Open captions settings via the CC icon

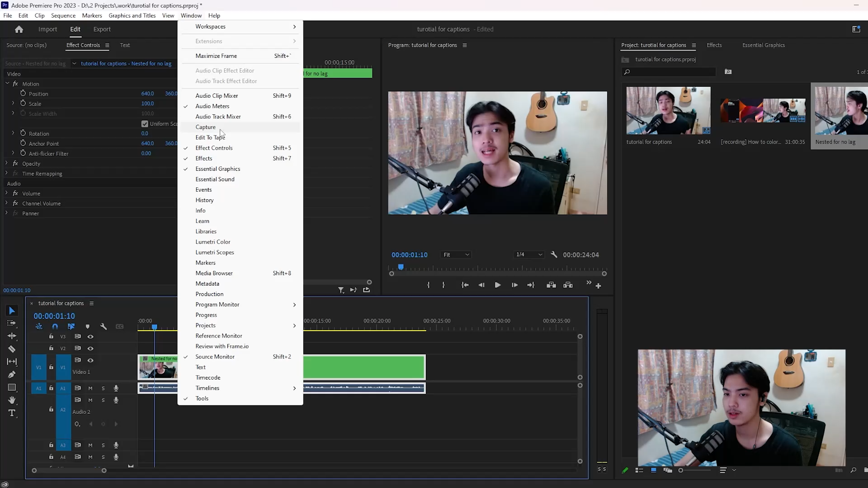point(120,326)
